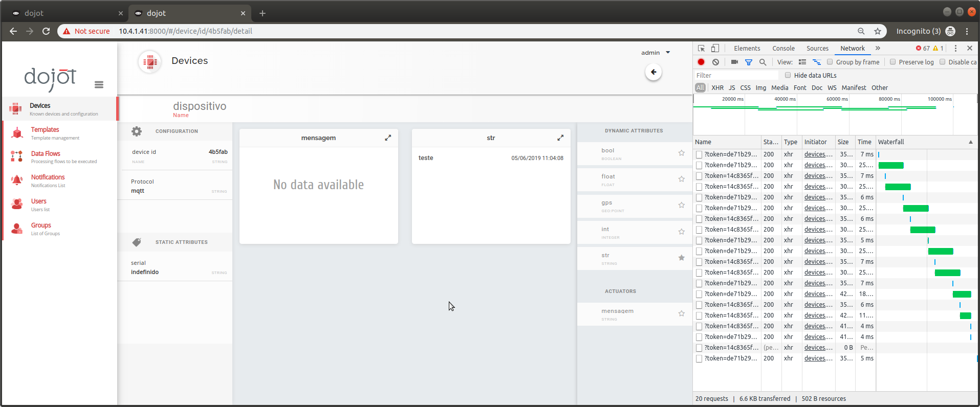Open Chrome zoom magnifier icon in address bar

click(861, 31)
